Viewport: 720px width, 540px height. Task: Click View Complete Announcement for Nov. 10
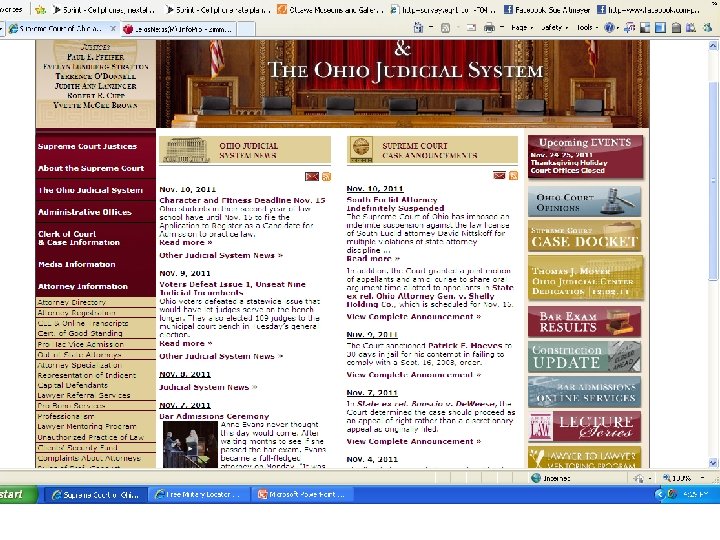click(414, 316)
